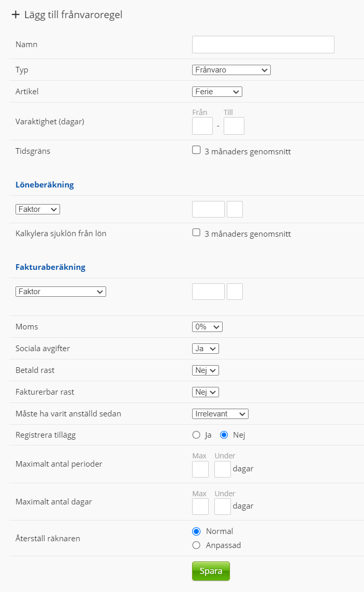Screen dimensions: 364x592
Task: Open the Faktor dropdown under Löneberäkning
Action: pyautogui.click(x=38, y=209)
